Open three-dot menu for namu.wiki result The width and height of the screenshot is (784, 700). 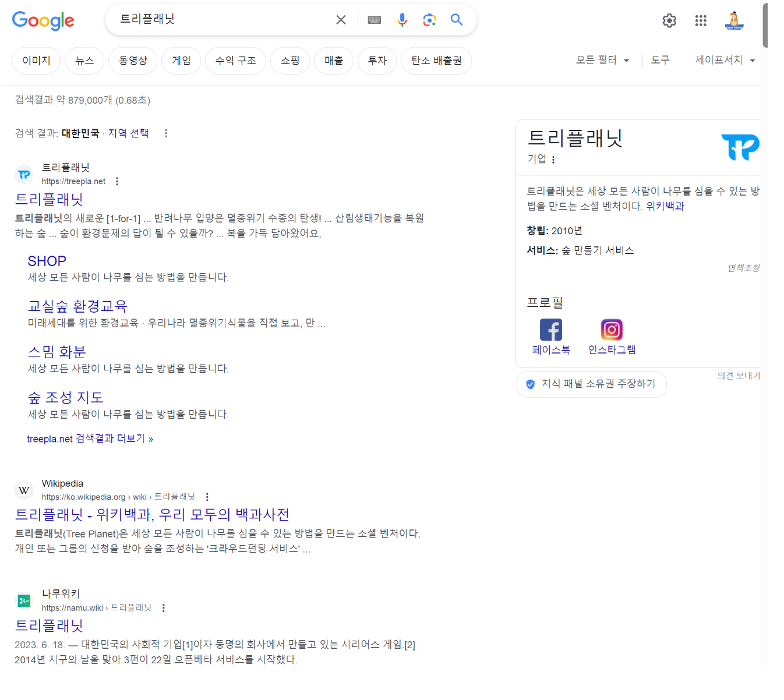point(164,608)
